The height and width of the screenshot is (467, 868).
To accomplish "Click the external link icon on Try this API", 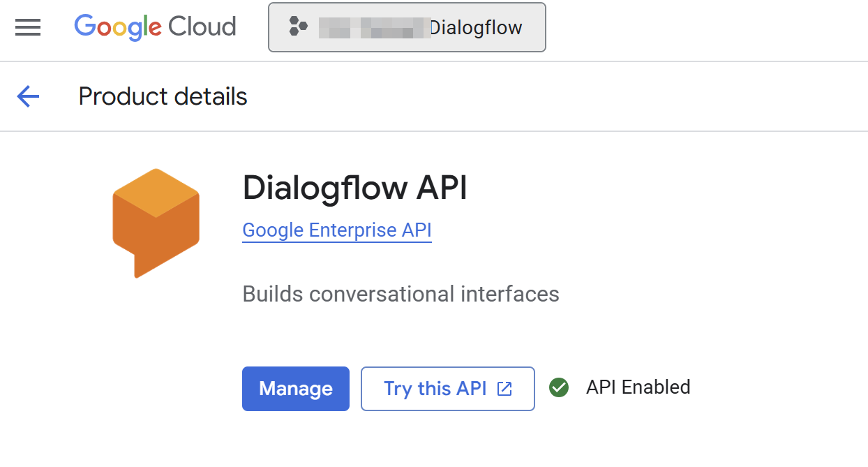I will [x=504, y=389].
